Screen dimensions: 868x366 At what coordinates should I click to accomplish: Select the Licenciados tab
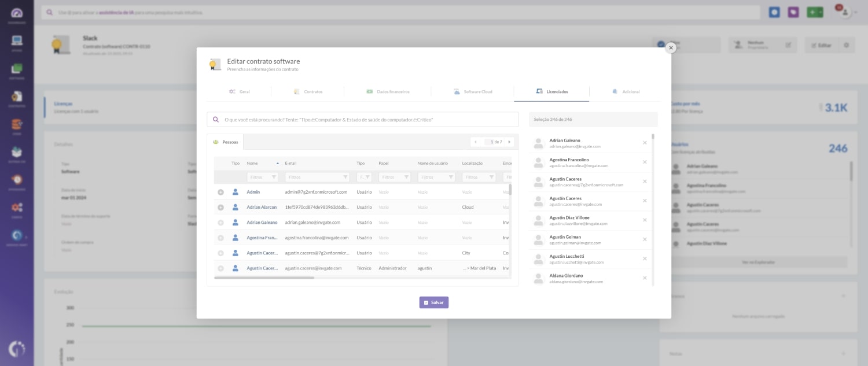pyautogui.click(x=551, y=91)
